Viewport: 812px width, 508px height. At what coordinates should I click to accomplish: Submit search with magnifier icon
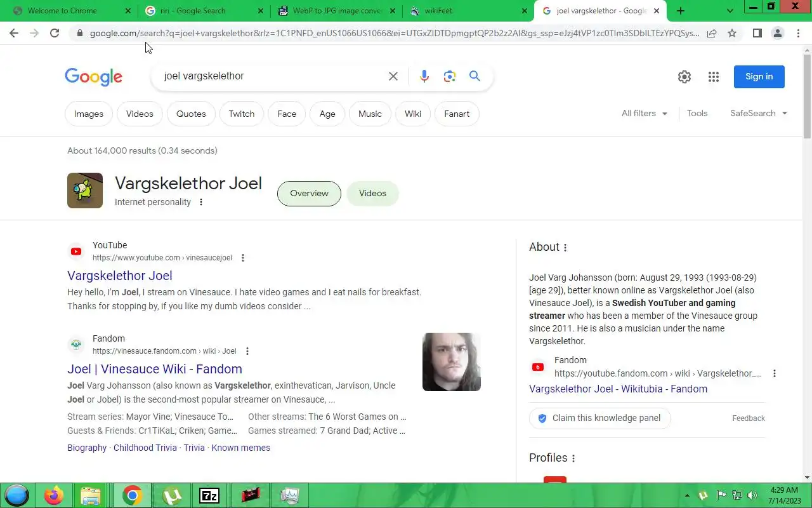tap(475, 76)
